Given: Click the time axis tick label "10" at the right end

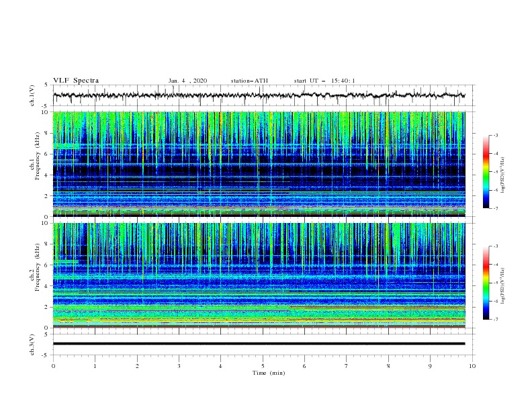Looking at the screenshot, I should point(472,366).
